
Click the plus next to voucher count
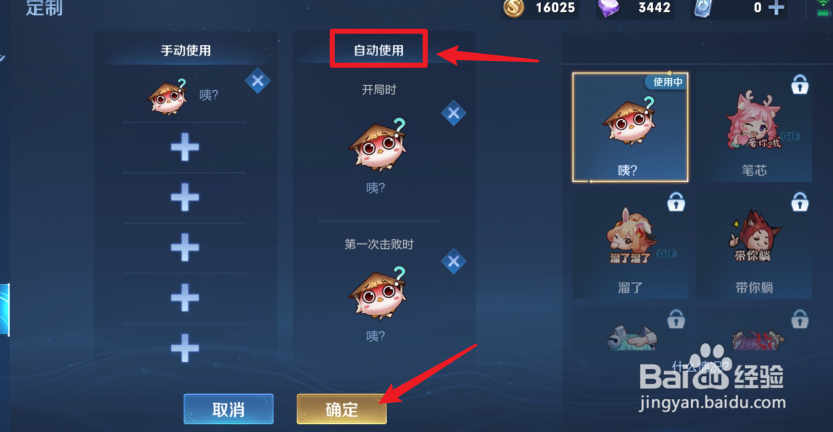(x=776, y=7)
